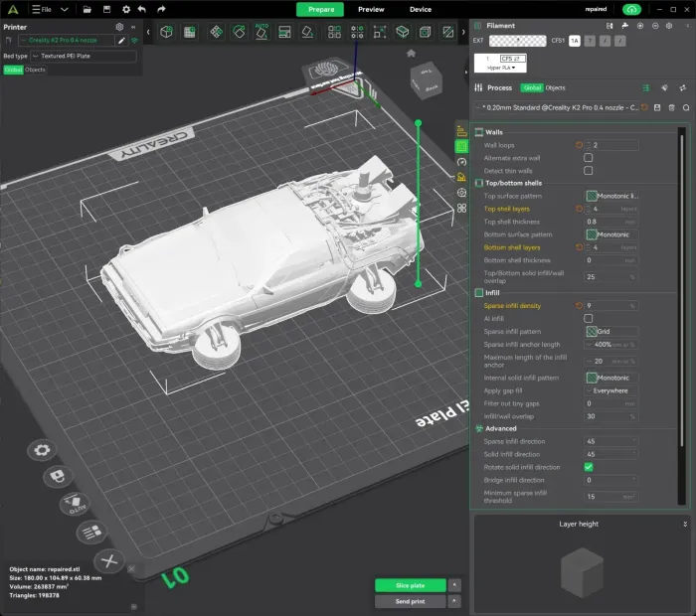Click the EXT filament color swatch
The image size is (696, 616).
tap(518, 41)
